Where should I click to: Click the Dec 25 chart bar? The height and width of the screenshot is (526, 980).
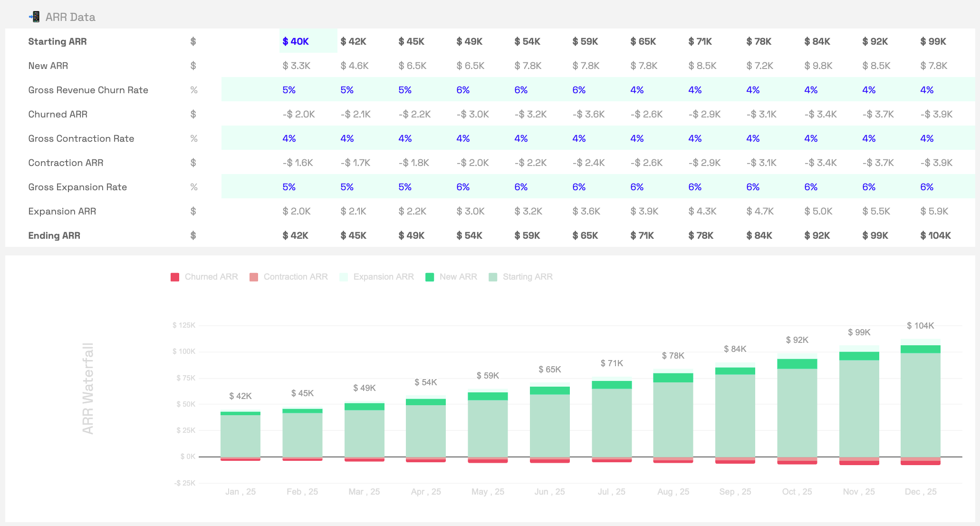coord(920,404)
